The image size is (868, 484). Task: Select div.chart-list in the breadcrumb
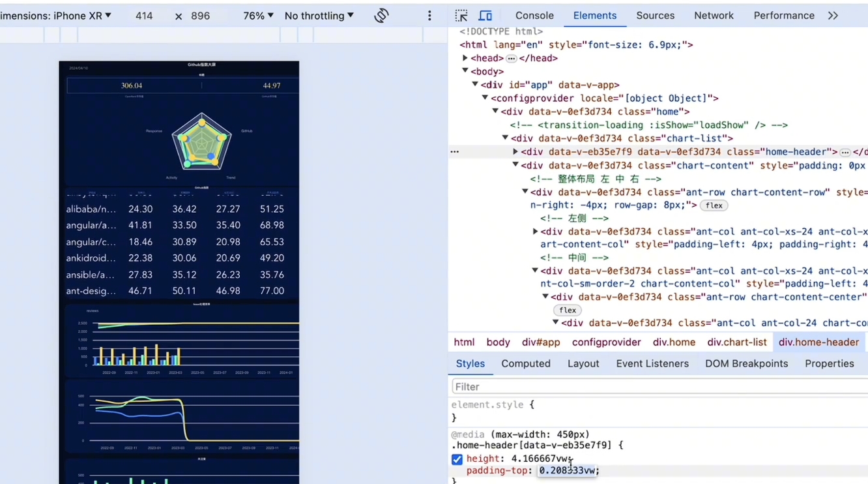737,342
